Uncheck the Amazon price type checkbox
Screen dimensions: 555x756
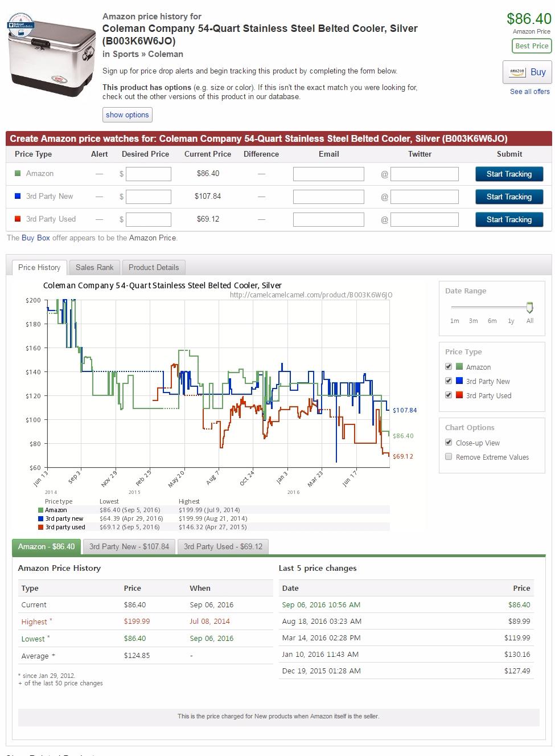click(449, 366)
